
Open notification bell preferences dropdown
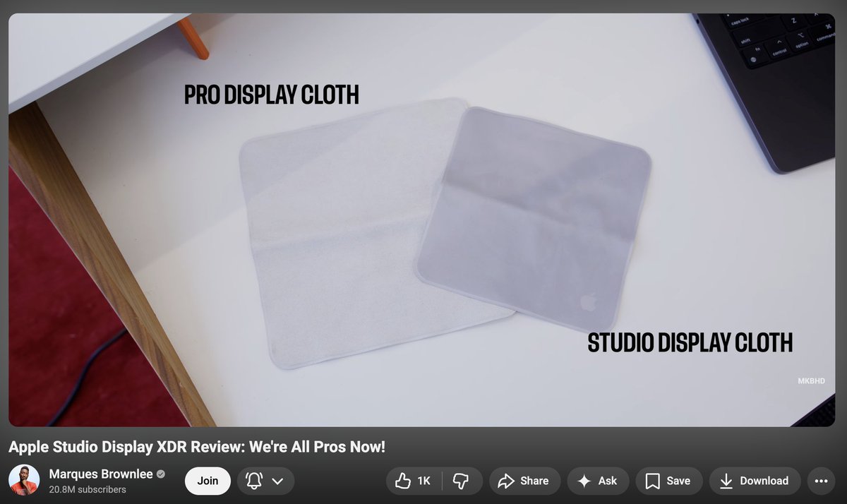tap(265, 481)
